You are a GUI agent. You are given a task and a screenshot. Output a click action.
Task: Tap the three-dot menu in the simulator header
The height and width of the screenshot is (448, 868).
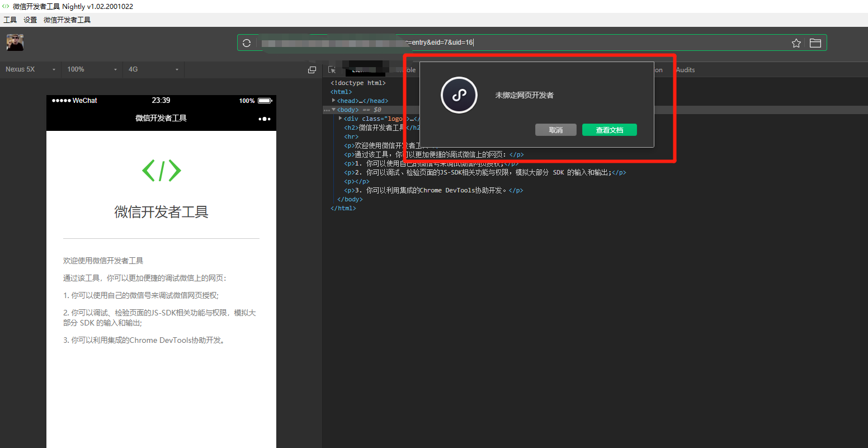tap(265, 119)
